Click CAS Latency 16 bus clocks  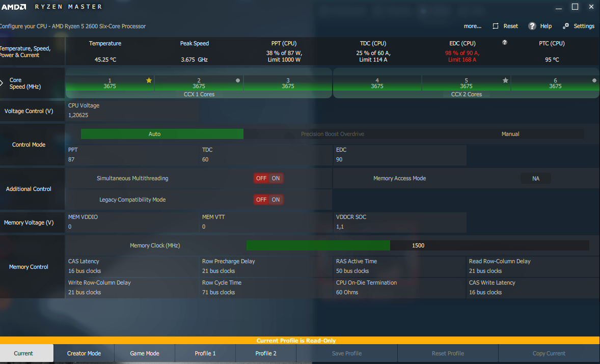[132, 266]
